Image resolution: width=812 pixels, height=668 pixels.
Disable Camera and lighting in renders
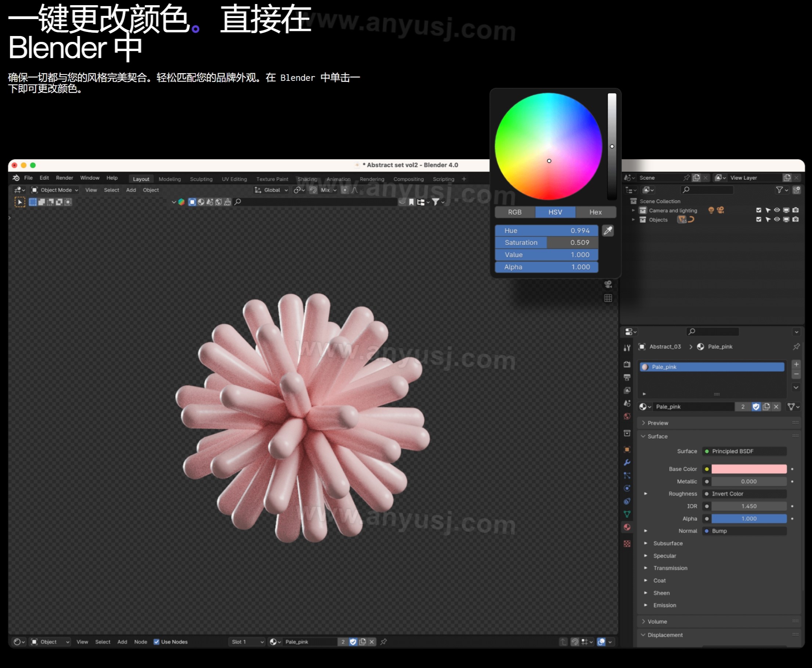point(795,210)
